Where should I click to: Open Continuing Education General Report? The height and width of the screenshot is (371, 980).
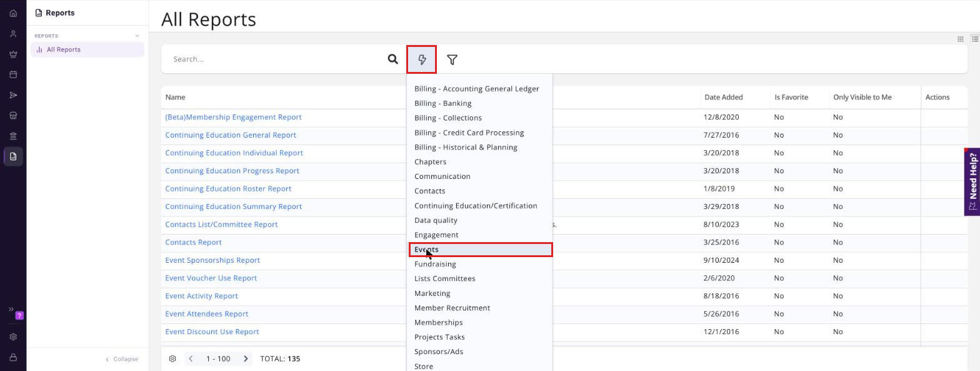[231, 135]
